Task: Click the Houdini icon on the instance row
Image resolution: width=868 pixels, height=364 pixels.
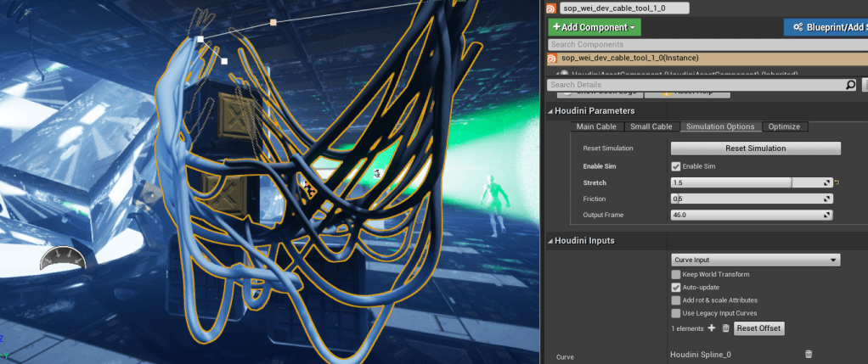Action: pos(552,58)
